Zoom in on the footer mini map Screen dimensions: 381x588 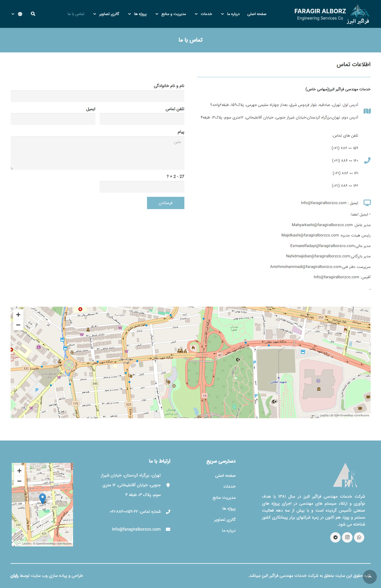tap(19, 471)
